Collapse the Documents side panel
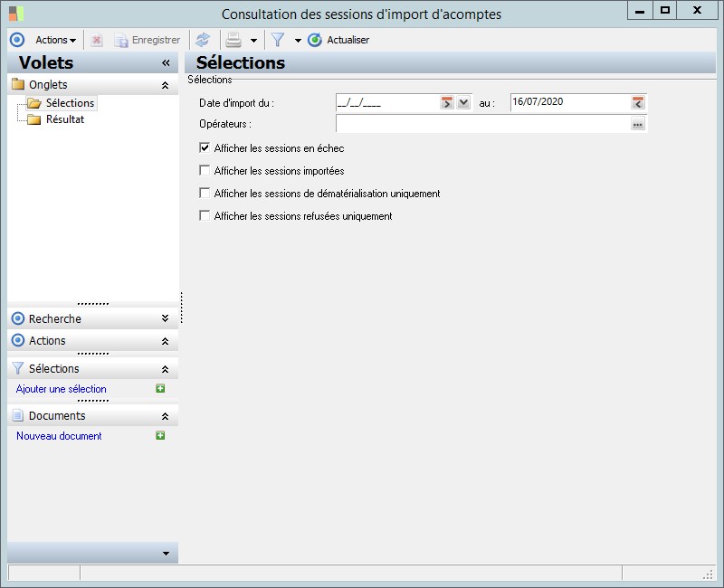 [x=165, y=416]
